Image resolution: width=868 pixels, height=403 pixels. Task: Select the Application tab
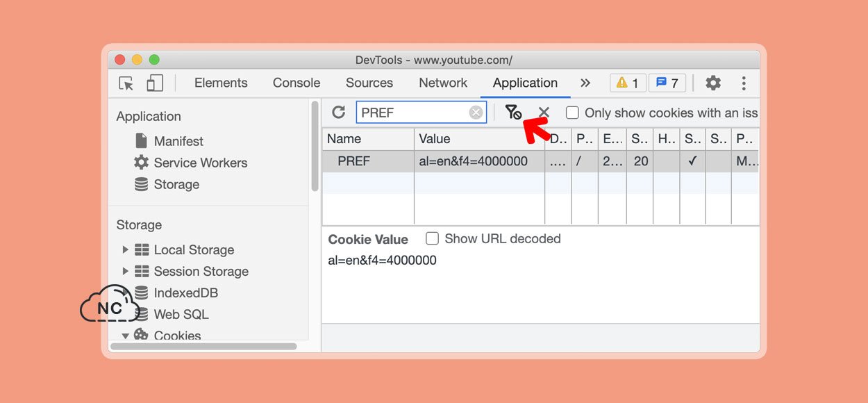pyautogui.click(x=525, y=83)
